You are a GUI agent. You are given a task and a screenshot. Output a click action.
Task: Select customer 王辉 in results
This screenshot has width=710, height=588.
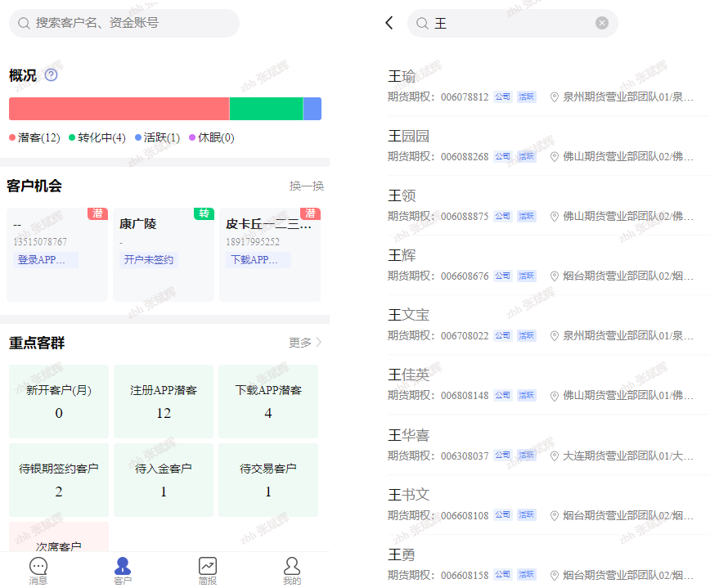point(548,265)
